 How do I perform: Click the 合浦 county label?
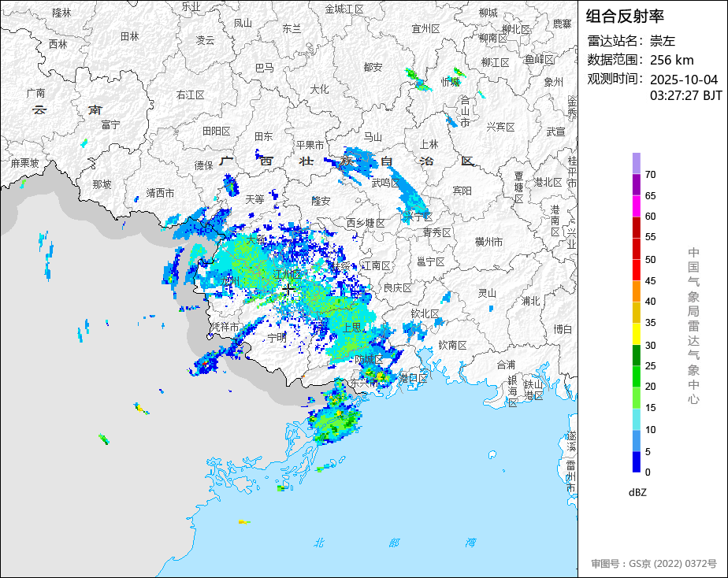coord(506,365)
